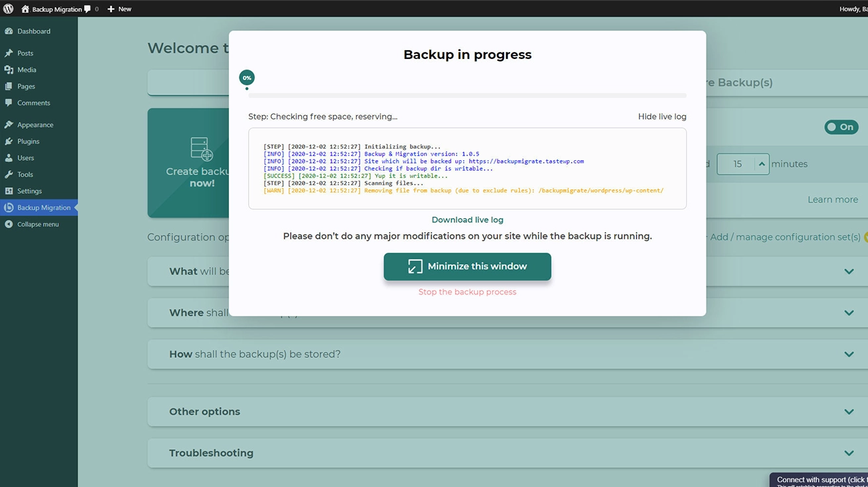
Task: Click log line 'Initializing backup...'
Action: click(x=352, y=147)
